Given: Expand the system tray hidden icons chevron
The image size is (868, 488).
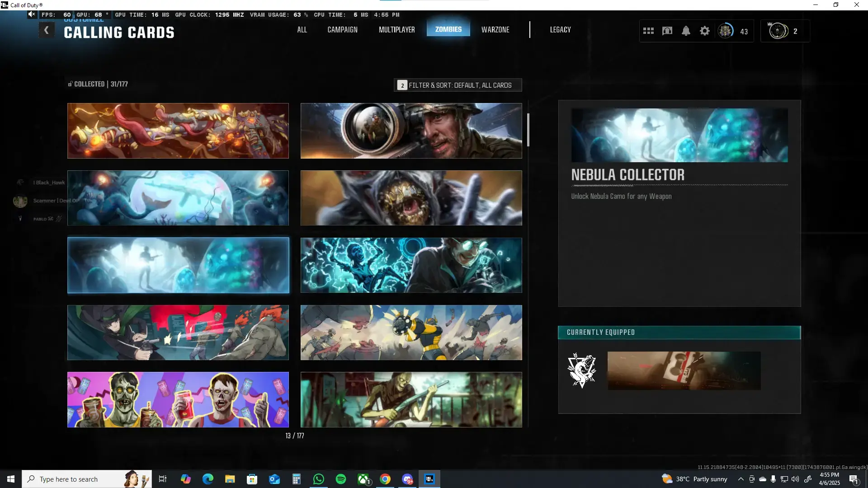Looking at the screenshot, I should tap(741, 479).
